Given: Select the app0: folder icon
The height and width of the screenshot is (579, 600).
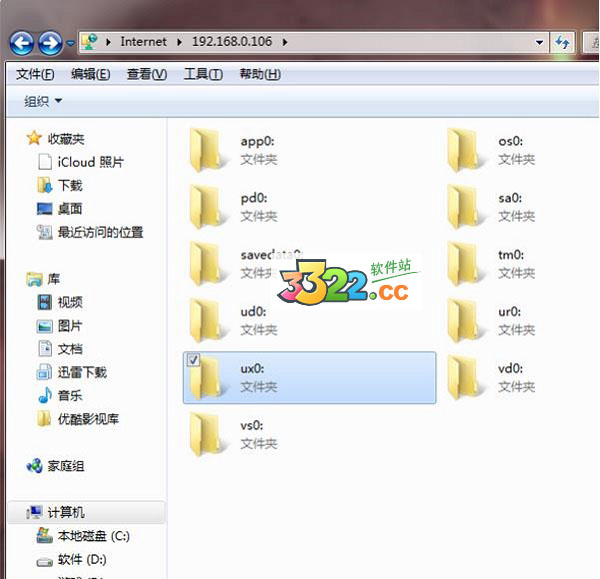Looking at the screenshot, I should (x=207, y=150).
